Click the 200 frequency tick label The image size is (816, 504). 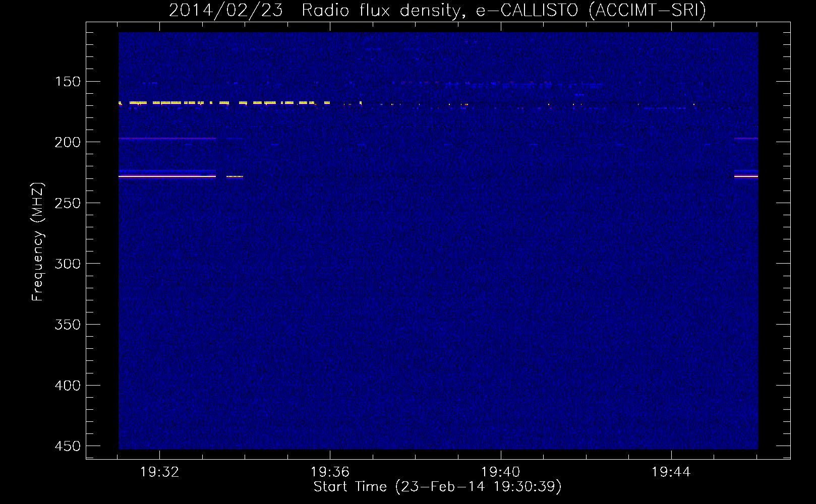pos(68,142)
